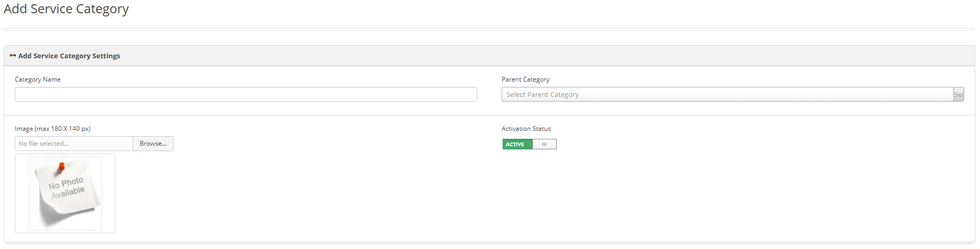Click the 'ACTIVE' text on the switch
This screenshot has height=249, width=980.
515,144
